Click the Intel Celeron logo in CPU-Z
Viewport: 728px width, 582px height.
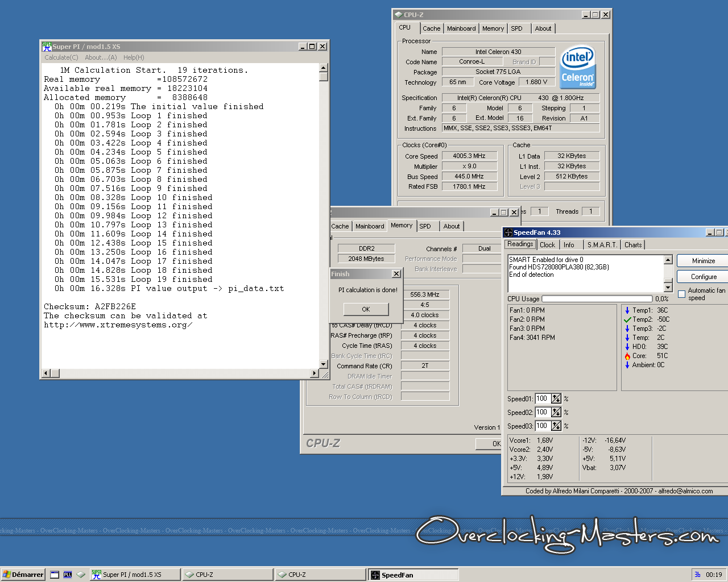point(578,68)
